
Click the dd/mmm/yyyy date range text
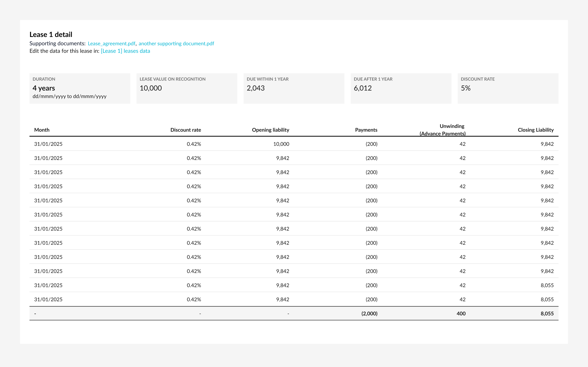tap(70, 96)
